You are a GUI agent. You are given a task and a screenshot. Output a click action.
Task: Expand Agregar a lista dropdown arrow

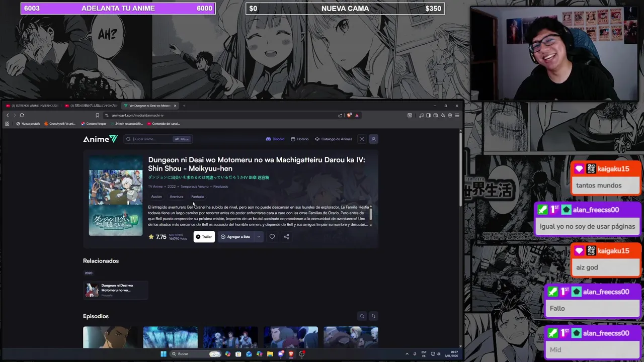(x=259, y=237)
